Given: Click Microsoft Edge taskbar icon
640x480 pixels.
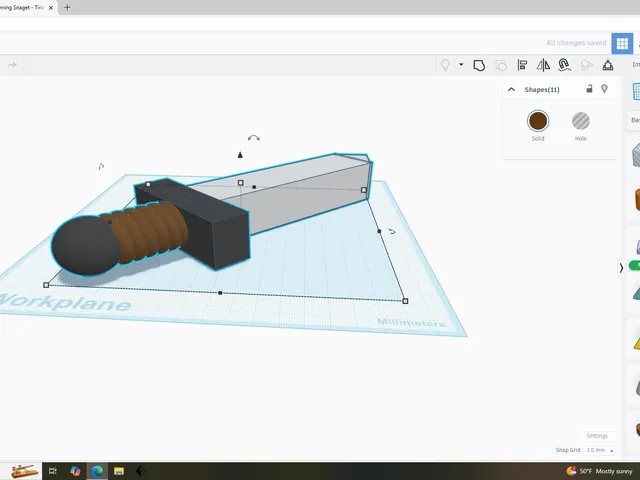Looking at the screenshot, I should [x=97, y=471].
